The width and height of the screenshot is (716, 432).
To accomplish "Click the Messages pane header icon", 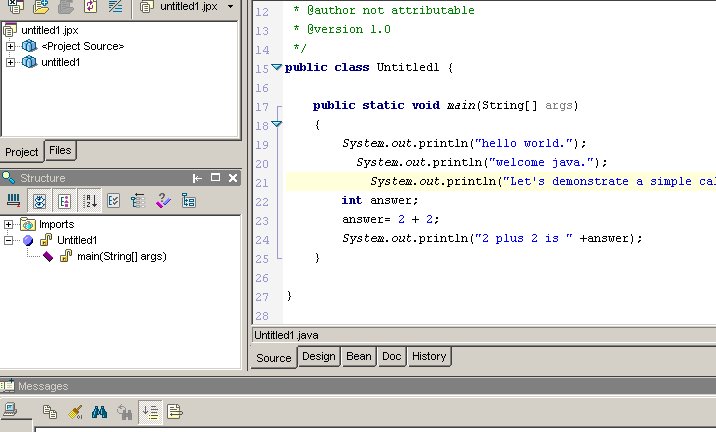I will coord(7,386).
